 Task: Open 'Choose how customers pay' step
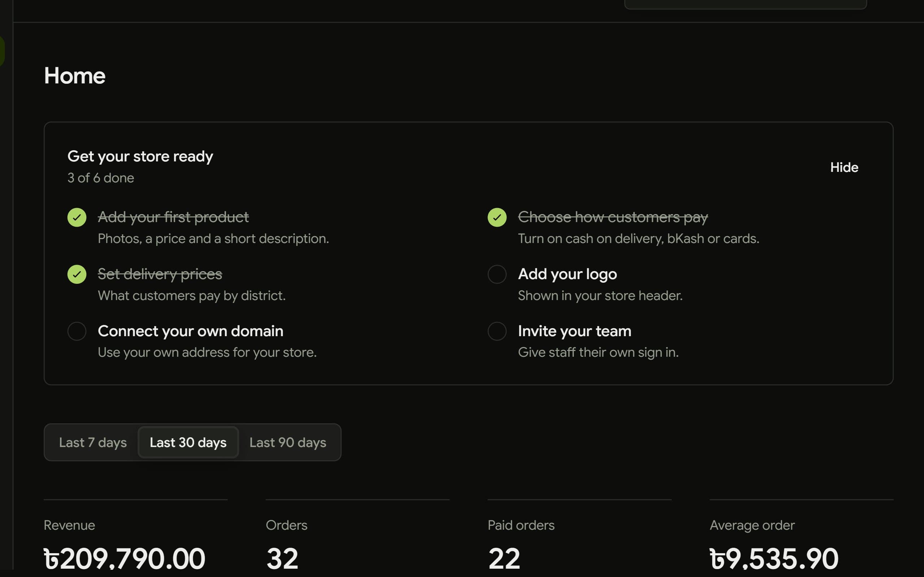pyautogui.click(x=613, y=217)
